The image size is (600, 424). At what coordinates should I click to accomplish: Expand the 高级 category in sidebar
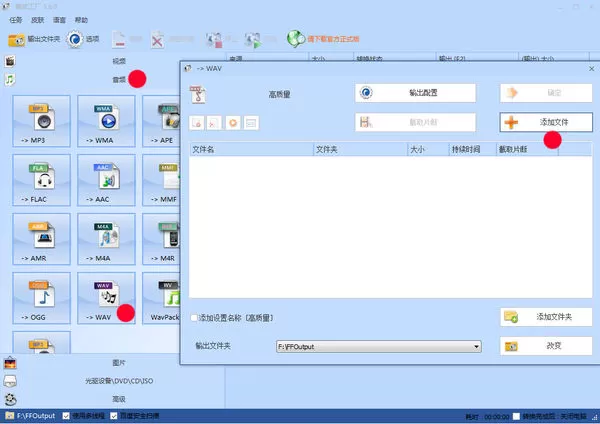coord(119,399)
